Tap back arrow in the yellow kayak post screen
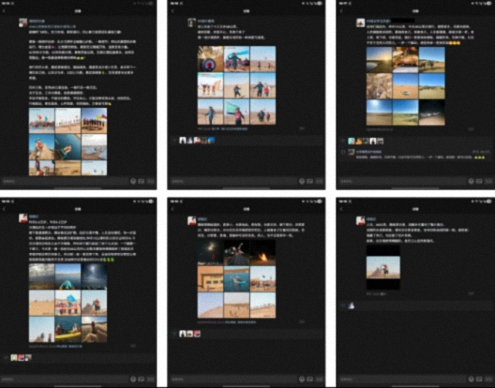 [x=4, y=209]
